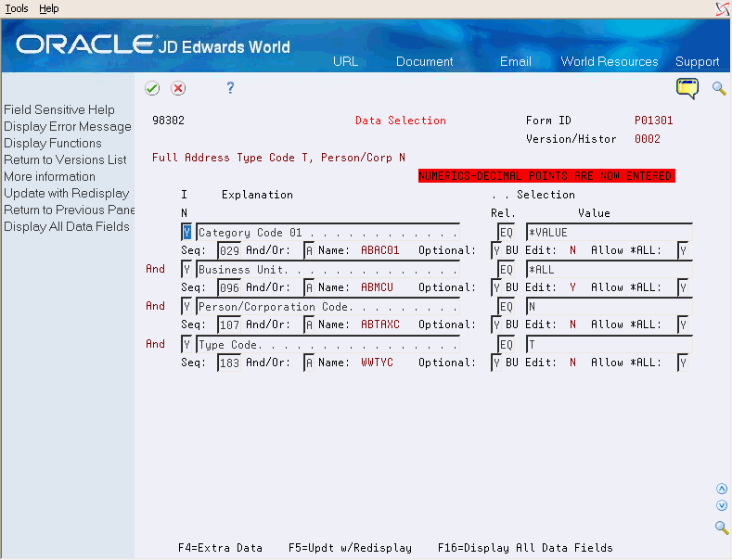Screen dimensions: 732x560
Task: Open the yellow chat bubble icon
Action: 687,89
